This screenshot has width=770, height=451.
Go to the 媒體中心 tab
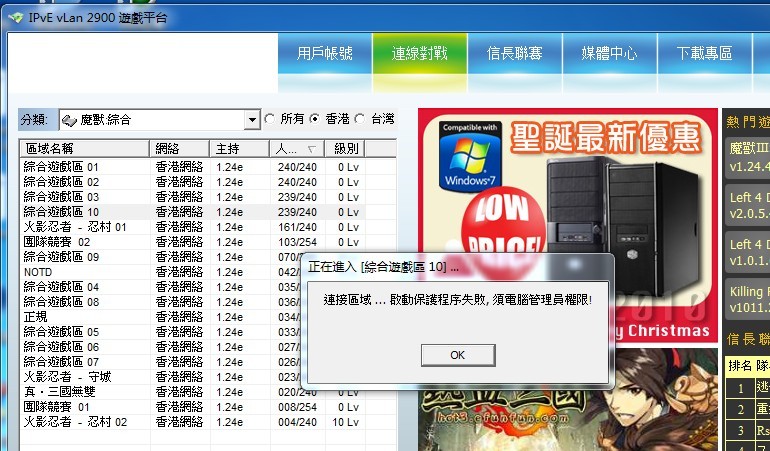[609, 53]
